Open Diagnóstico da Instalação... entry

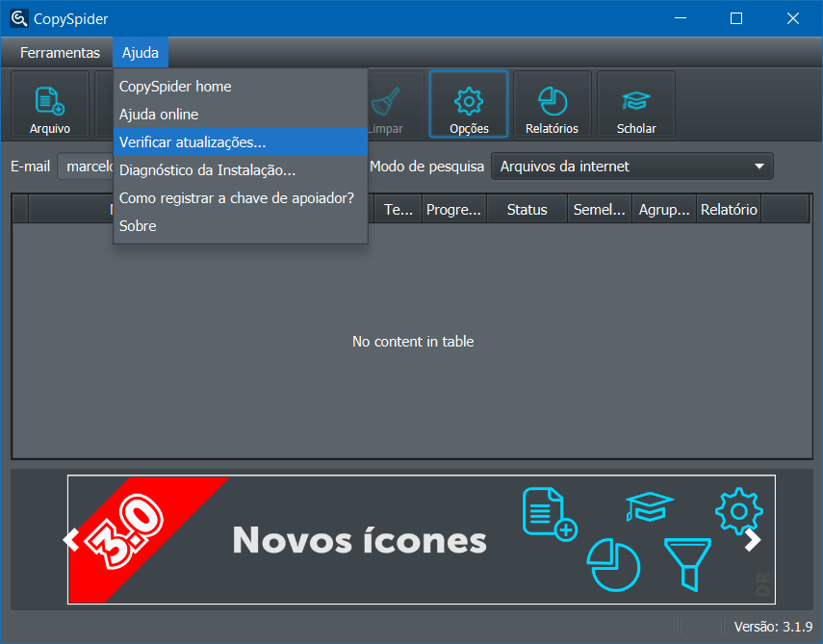point(241,170)
